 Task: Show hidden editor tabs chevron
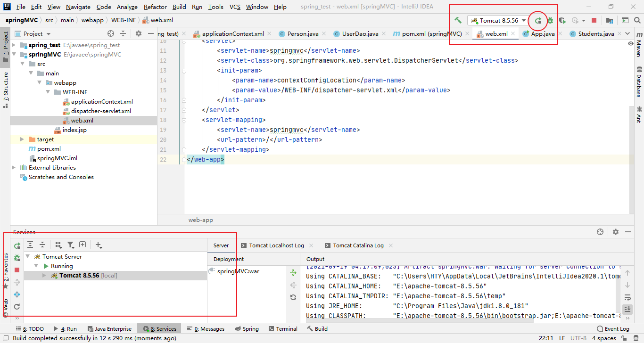[x=627, y=33]
